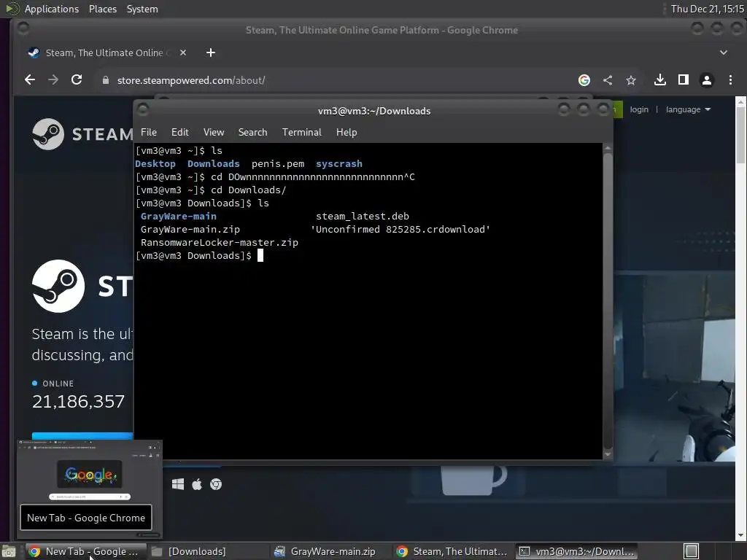Open the Places menu in the top panel
The height and width of the screenshot is (560, 747).
(x=102, y=9)
